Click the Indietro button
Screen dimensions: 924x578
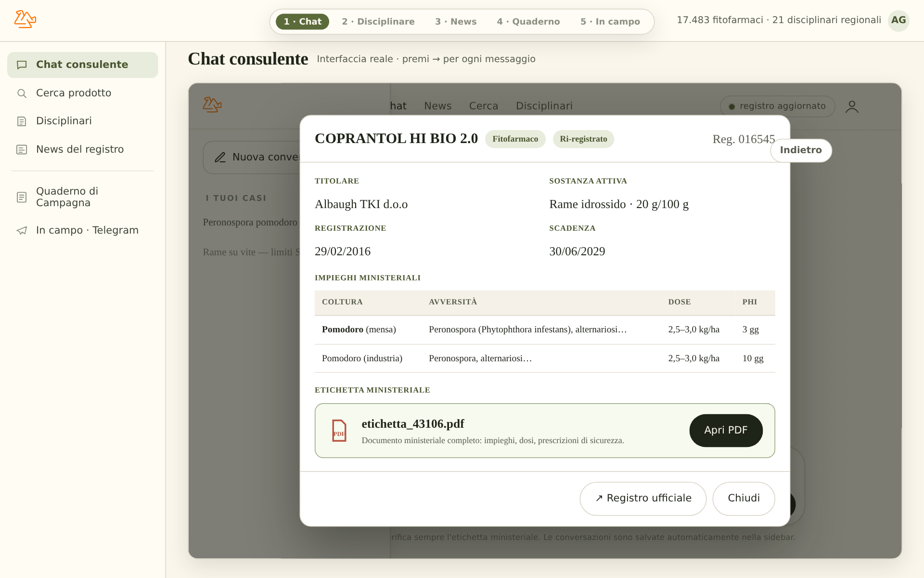coord(801,150)
